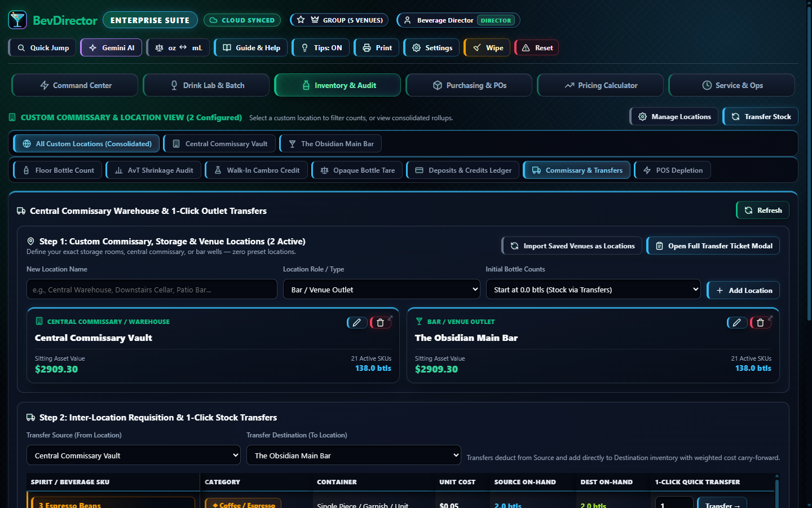Viewport: 812px width, 508px height.
Task: Delete the Central Commissary Vault location
Action: point(381,322)
